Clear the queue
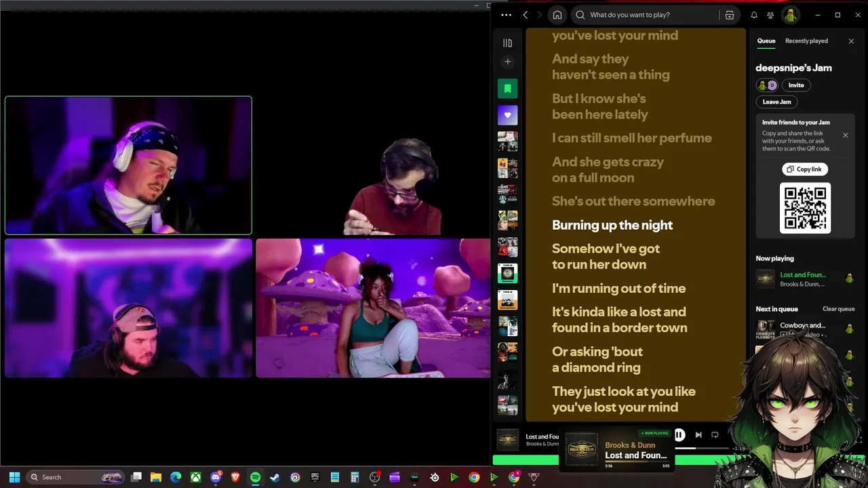The image size is (868, 488). click(x=838, y=309)
